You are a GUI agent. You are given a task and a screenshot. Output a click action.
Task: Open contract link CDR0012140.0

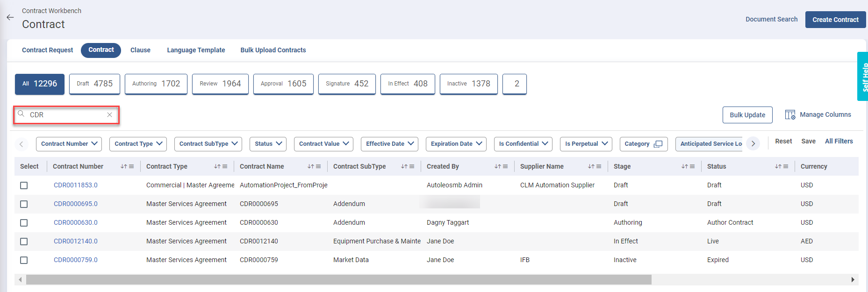point(76,242)
